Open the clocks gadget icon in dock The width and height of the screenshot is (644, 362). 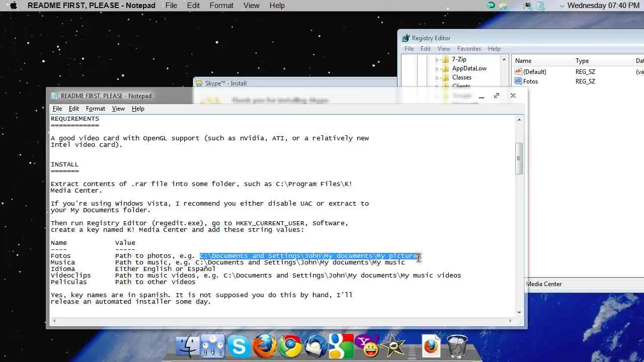click(212, 347)
